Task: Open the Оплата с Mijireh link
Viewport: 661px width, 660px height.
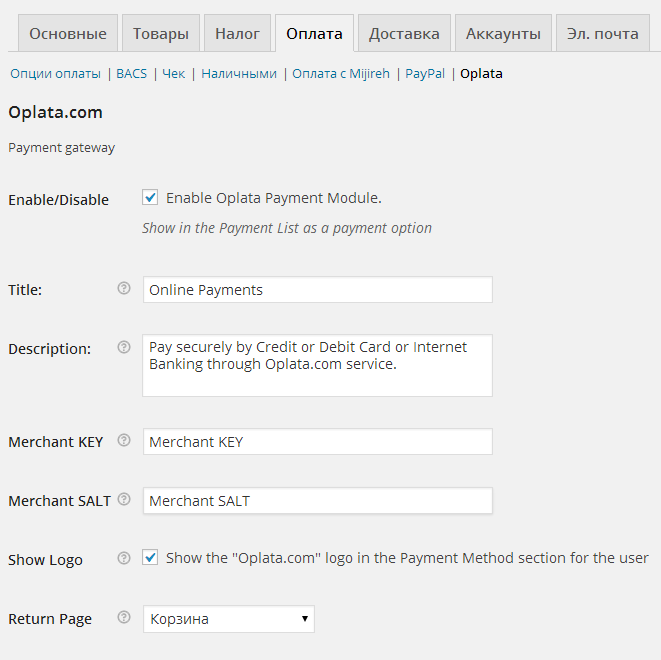Action: (341, 74)
